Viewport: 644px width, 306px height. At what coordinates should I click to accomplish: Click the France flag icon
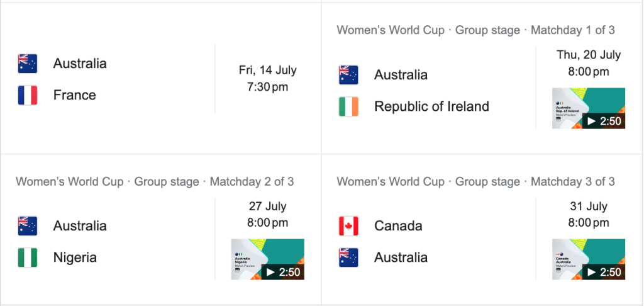tap(28, 95)
